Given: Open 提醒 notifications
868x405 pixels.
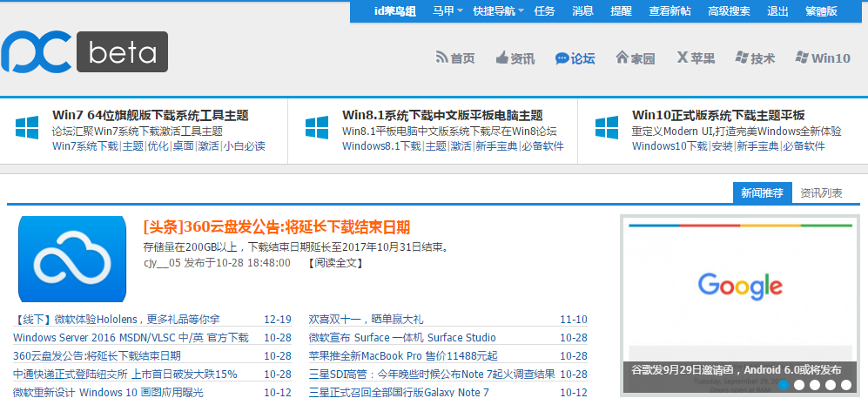Looking at the screenshot, I should 621,11.
